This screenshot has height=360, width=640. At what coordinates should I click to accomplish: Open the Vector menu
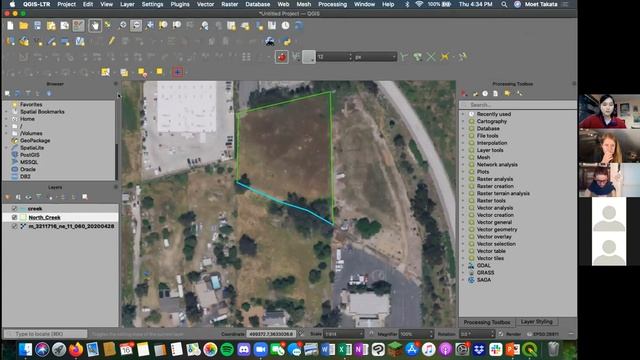pos(205,4)
